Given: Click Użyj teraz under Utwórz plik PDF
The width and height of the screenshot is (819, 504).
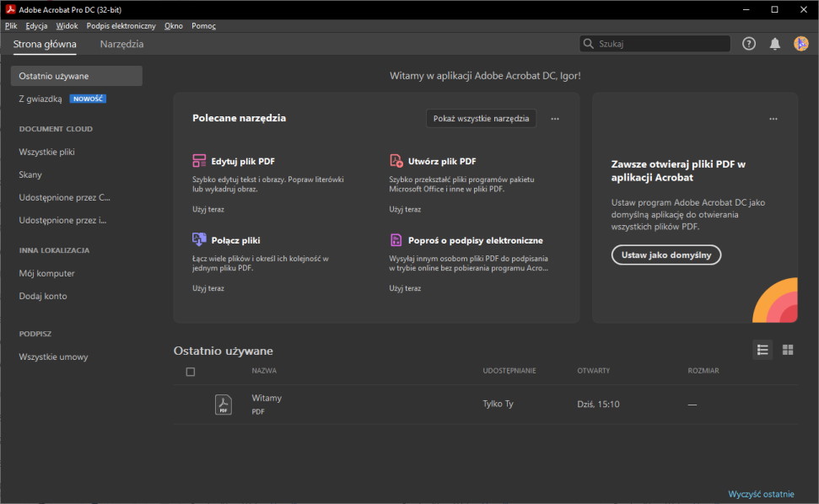Looking at the screenshot, I should (x=405, y=209).
